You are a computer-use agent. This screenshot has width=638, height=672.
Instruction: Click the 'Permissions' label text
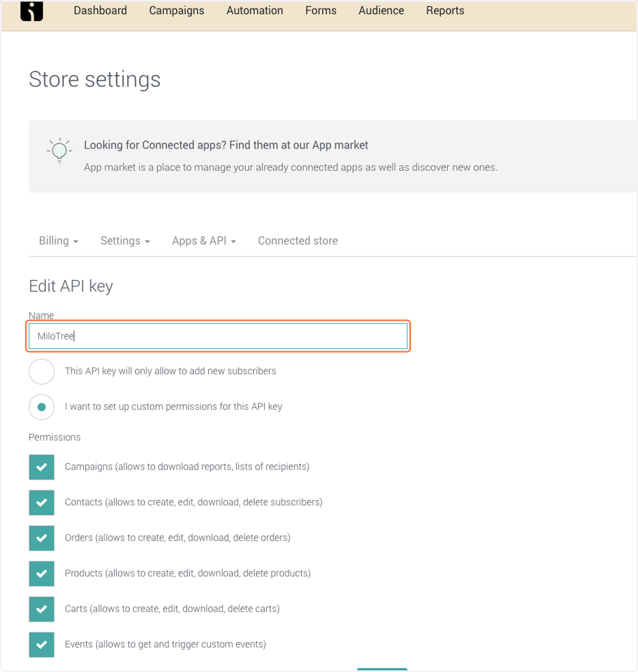[54, 437]
